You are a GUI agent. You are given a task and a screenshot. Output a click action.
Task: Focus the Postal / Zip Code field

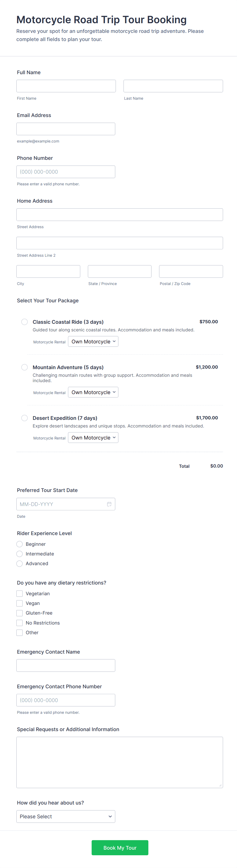[191, 271]
